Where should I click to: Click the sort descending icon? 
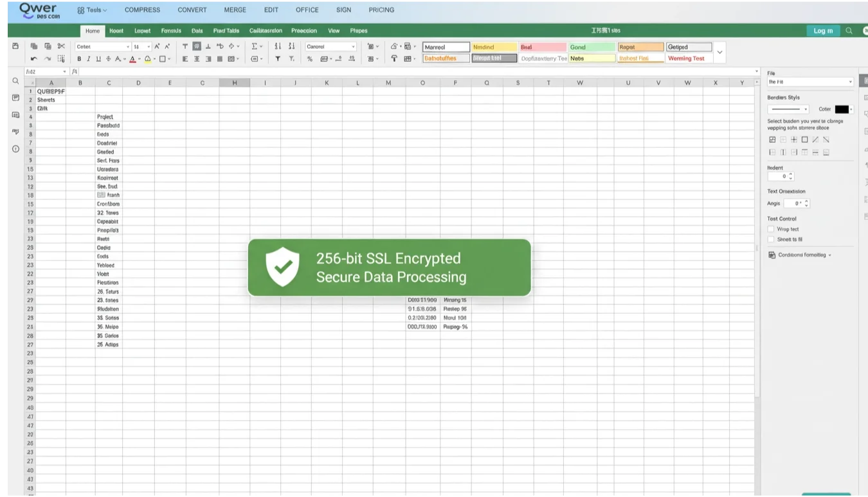(291, 46)
